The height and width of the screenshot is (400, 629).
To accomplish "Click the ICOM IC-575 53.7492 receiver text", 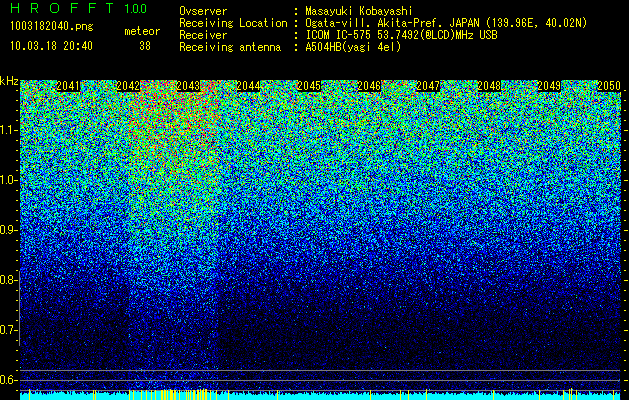I will (x=402, y=35).
